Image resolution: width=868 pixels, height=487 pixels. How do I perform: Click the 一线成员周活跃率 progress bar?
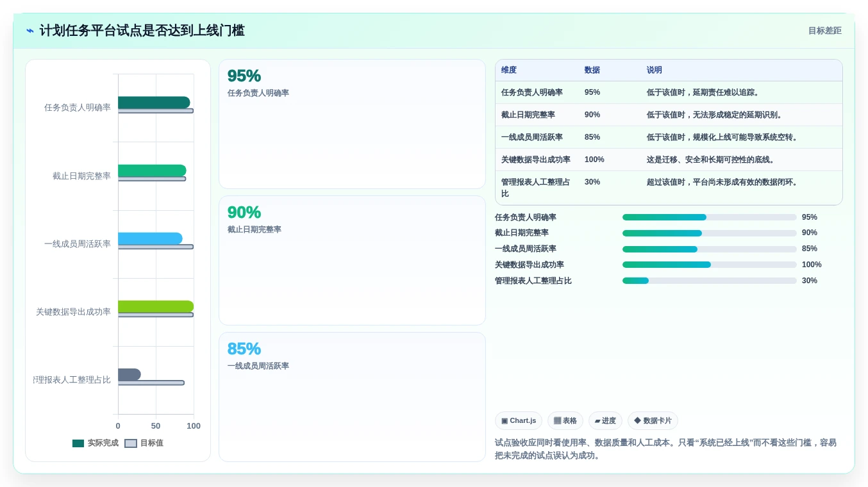point(710,249)
